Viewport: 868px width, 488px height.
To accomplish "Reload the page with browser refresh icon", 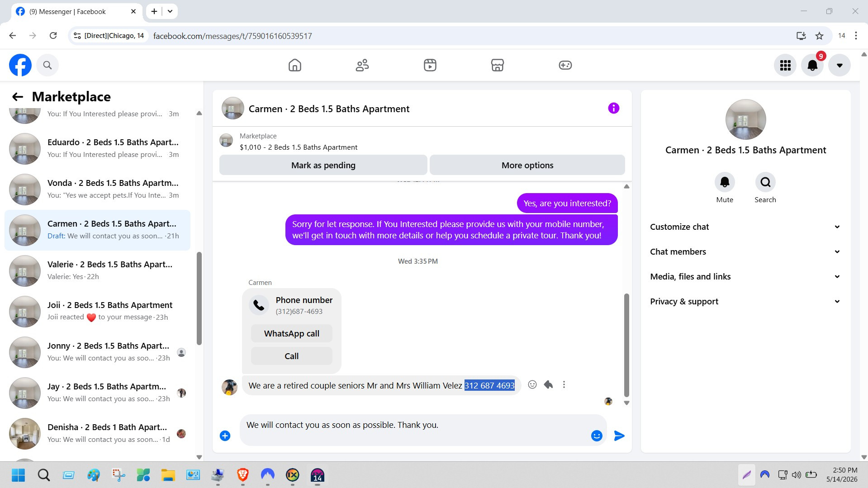I will click(x=53, y=36).
